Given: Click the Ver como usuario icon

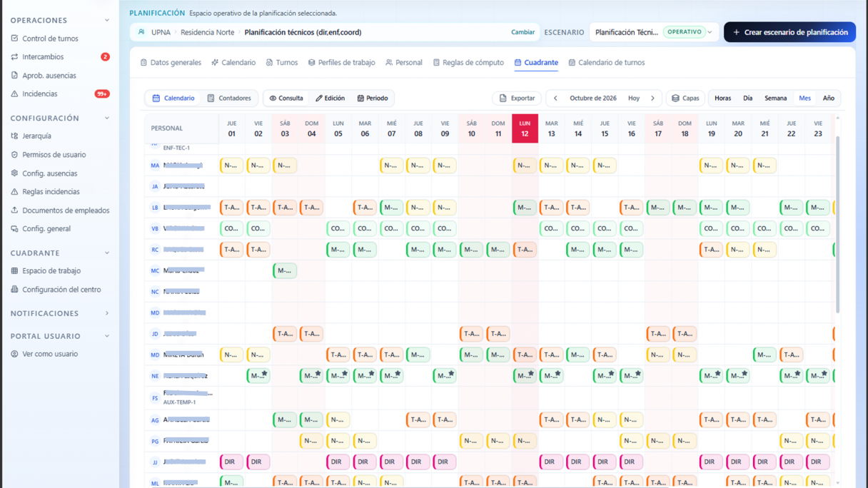Looking at the screenshot, I should click(x=14, y=354).
